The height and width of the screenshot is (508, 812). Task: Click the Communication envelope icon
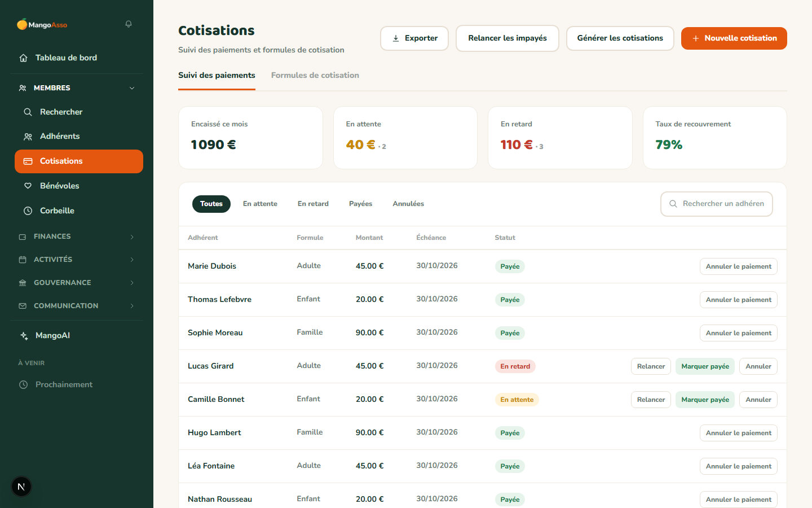(x=23, y=306)
